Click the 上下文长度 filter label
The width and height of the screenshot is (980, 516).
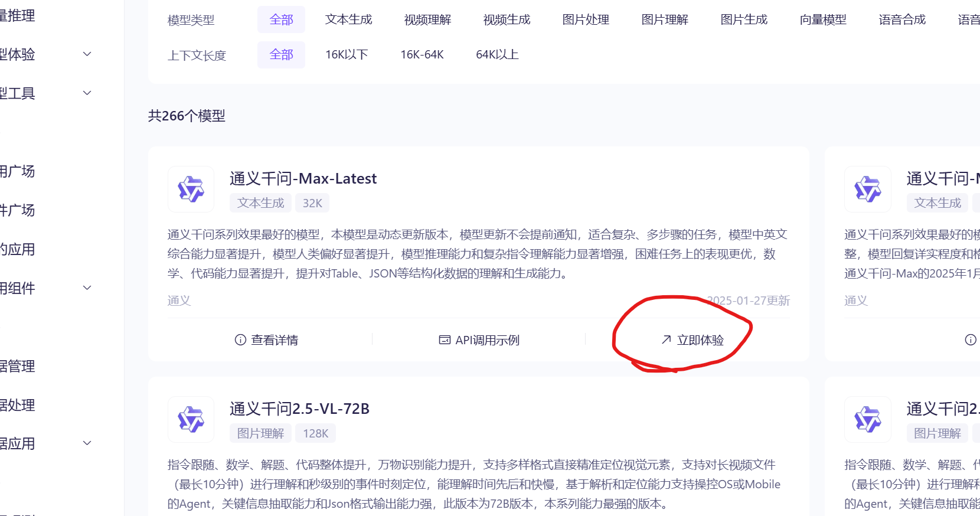197,55
